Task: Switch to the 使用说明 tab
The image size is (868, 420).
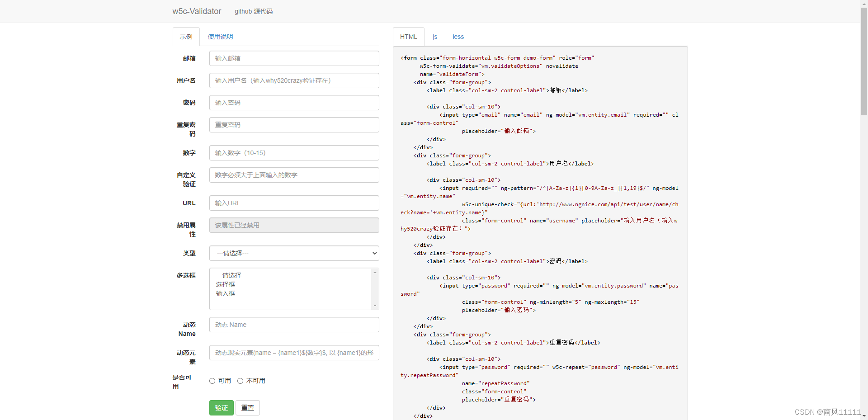Action: coord(220,37)
